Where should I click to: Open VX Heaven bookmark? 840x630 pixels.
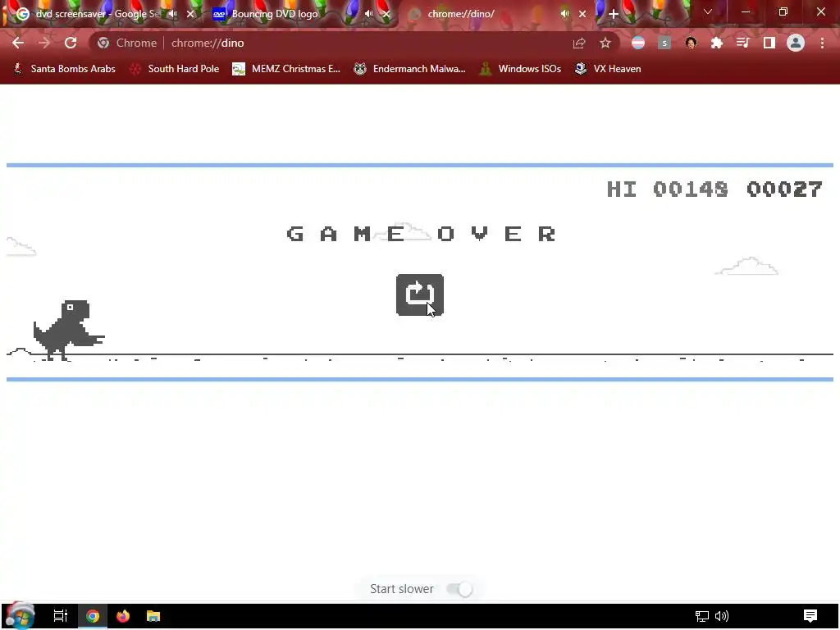608,69
